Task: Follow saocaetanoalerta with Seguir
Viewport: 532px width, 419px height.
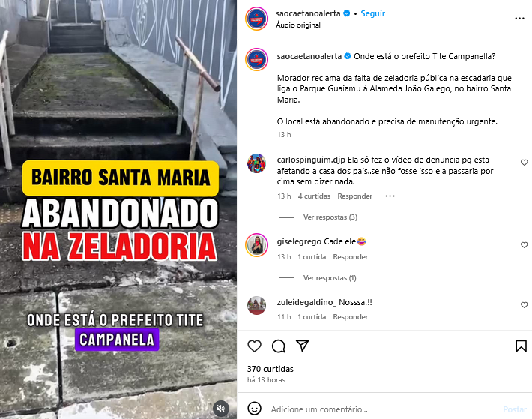Action: click(372, 13)
